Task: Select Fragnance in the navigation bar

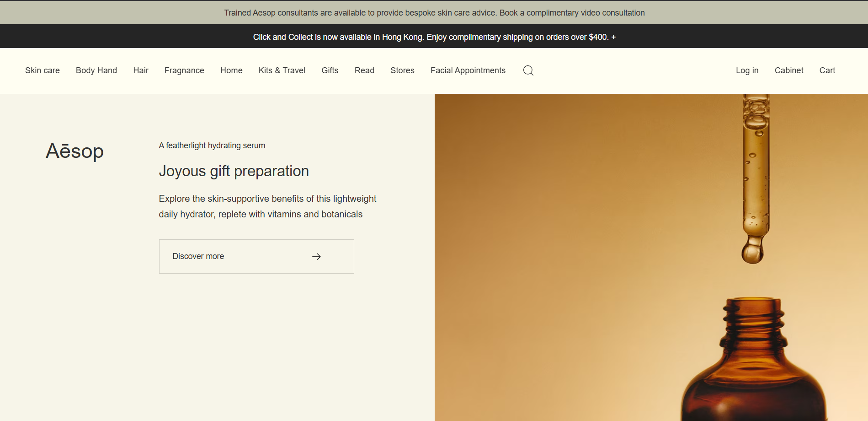Action: pos(184,70)
